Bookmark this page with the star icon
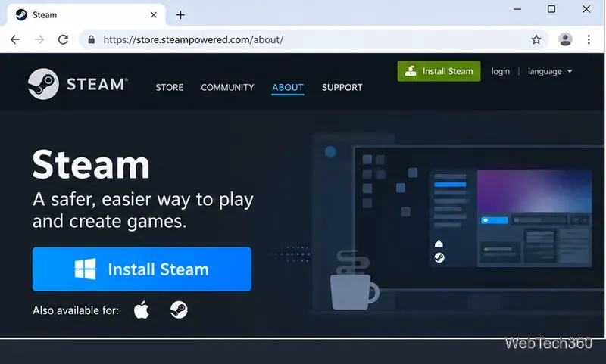 (x=536, y=39)
